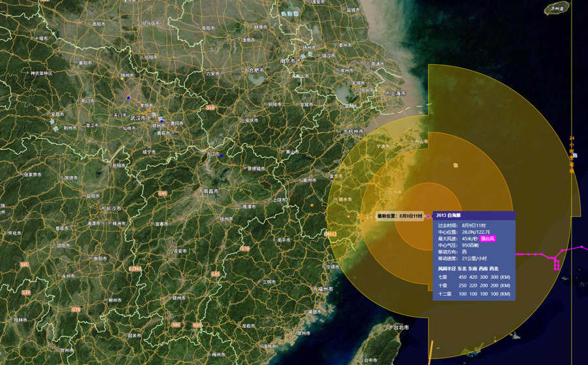The width and height of the screenshot is (588, 365).
Task: Click the 桂林市 city label
Action: [x=21, y=320]
